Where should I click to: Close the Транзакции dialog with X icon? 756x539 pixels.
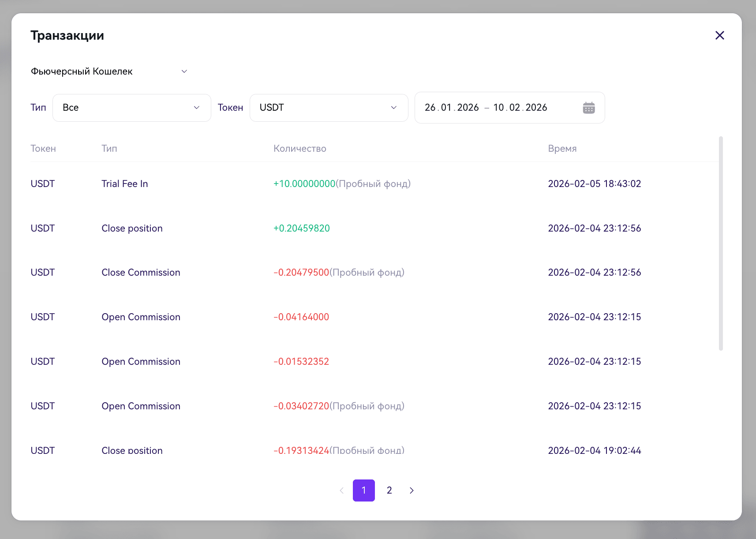click(x=719, y=35)
